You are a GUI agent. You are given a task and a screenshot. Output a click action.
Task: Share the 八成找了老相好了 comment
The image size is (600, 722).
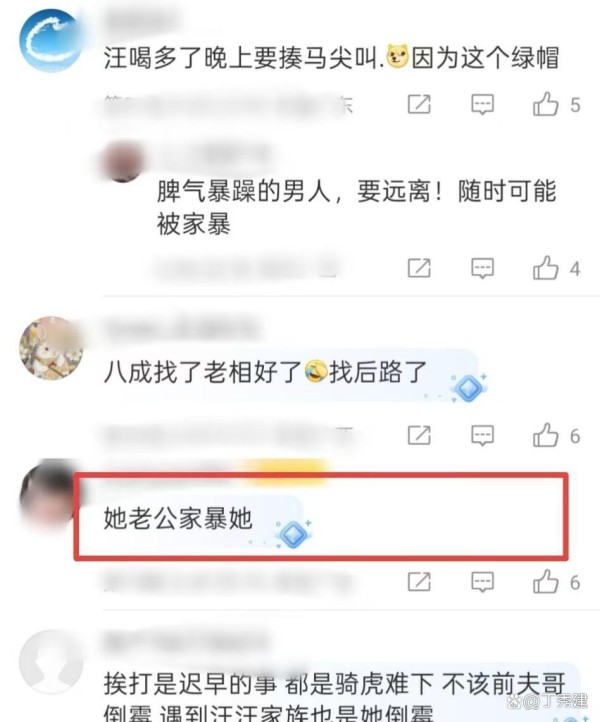tap(419, 436)
